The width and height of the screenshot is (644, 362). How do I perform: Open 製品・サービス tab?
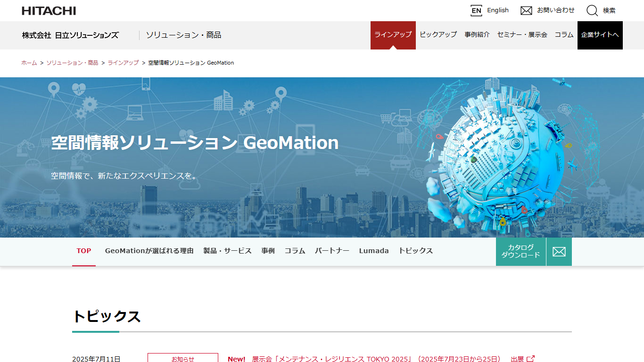pos(227,251)
